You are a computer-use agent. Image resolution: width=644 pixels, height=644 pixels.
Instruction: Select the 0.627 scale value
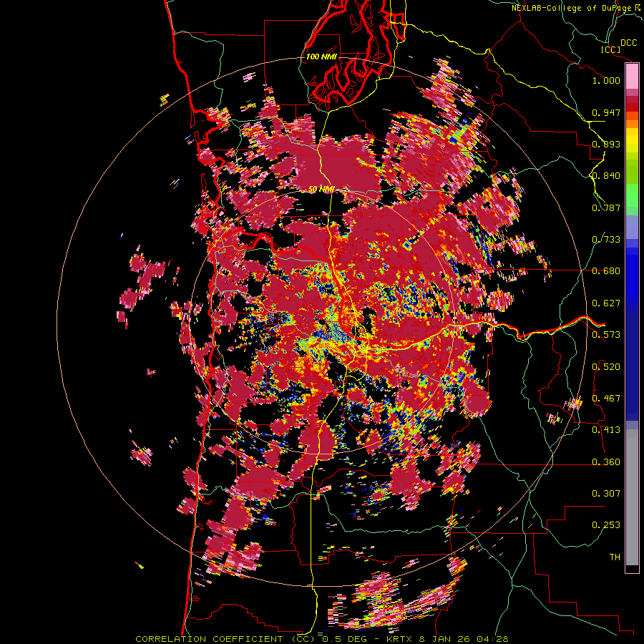pos(606,303)
